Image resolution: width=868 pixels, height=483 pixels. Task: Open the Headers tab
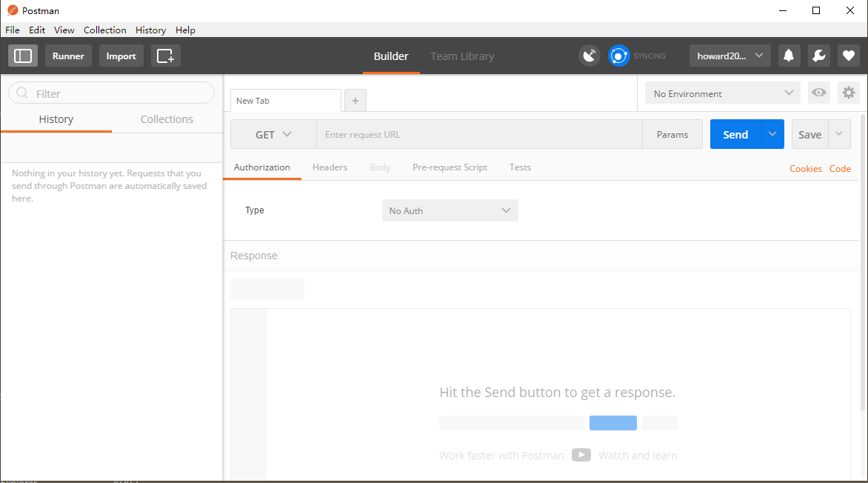tap(330, 167)
